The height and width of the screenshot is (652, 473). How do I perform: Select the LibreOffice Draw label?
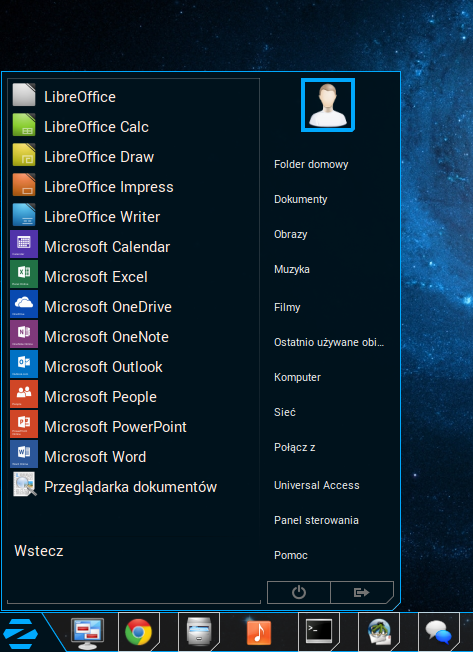click(x=99, y=157)
